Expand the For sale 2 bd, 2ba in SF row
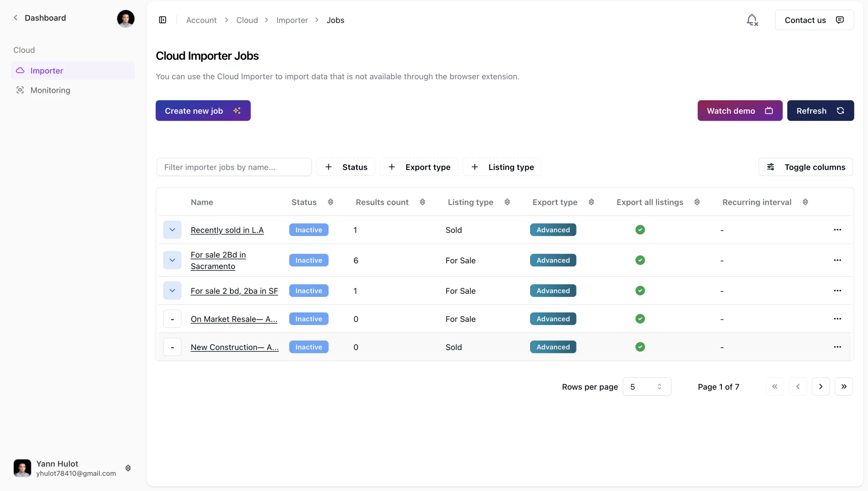 coord(172,291)
